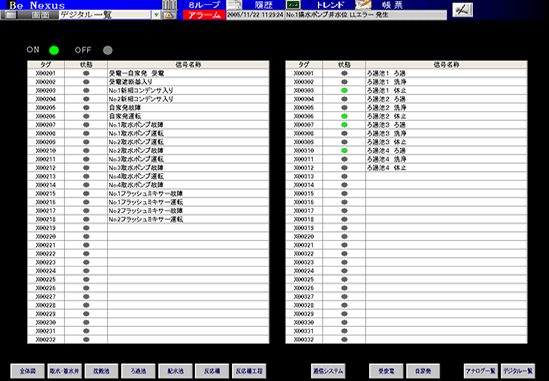Click the alarm message bar No.1揚水ポンプ
Screen dimensions: 549x381
pos(366,15)
